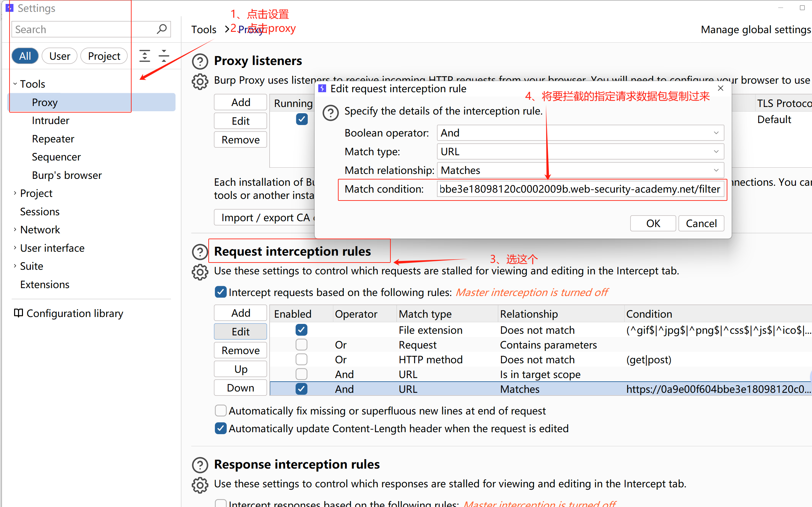
Task: Click the Configuration library book icon
Action: 18,313
